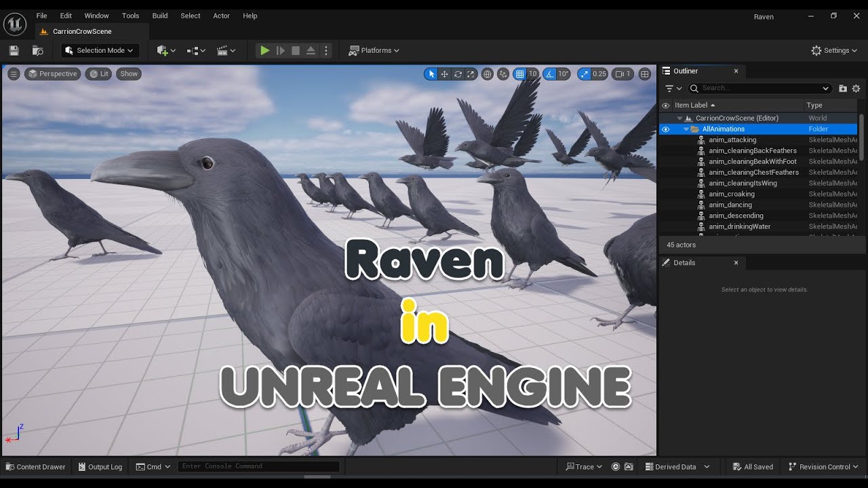Open the rotation snap 10° value menu

tap(564, 74)
